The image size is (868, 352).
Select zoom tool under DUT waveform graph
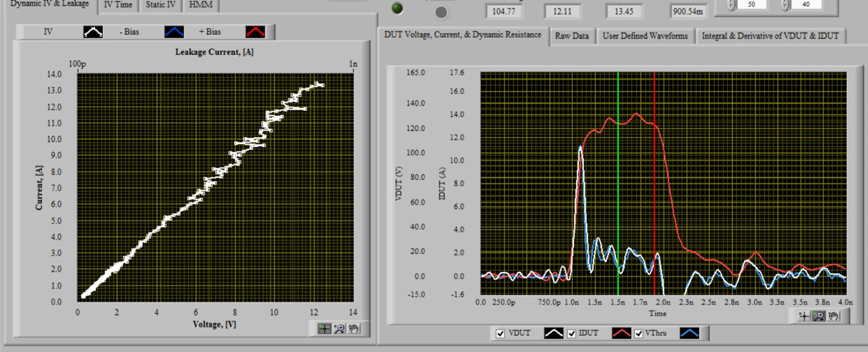(819, 316)
